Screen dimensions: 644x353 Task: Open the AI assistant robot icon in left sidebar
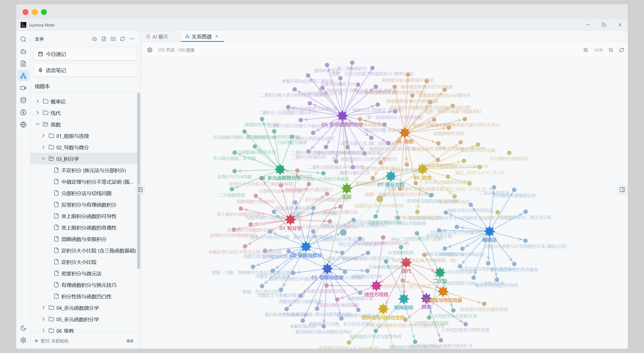[x=23, y=51]
